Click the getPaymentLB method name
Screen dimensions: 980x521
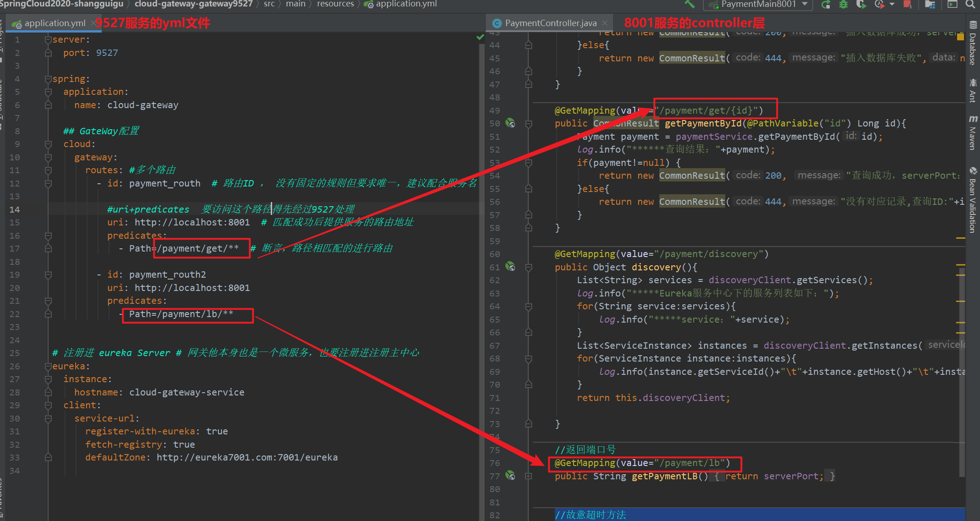coord(664,476)
